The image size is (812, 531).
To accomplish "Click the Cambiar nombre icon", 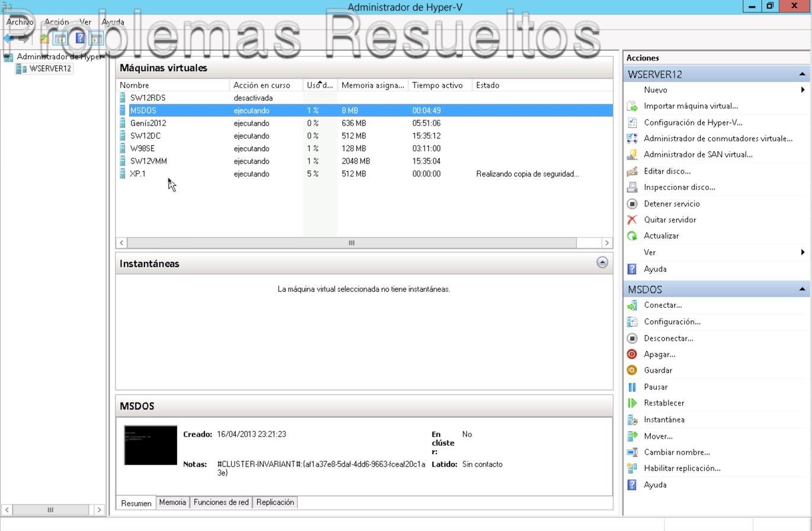I will [632, 452].
